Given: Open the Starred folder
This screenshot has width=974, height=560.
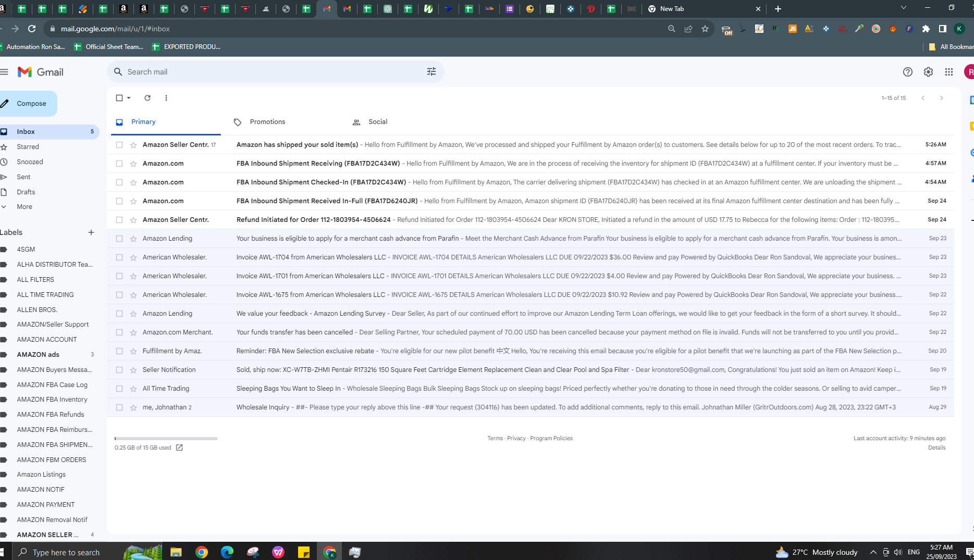Looking at the screenshot, I should (x=28, y=147).
